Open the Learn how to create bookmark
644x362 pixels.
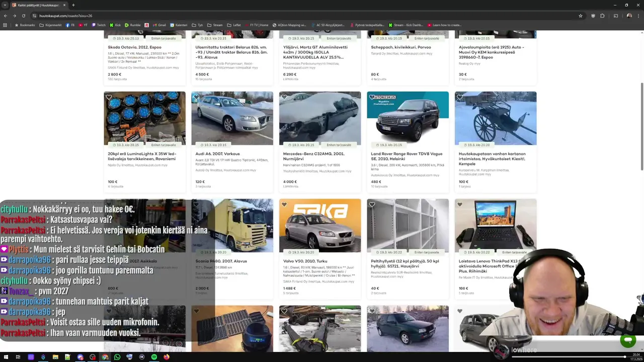point(444,25)
